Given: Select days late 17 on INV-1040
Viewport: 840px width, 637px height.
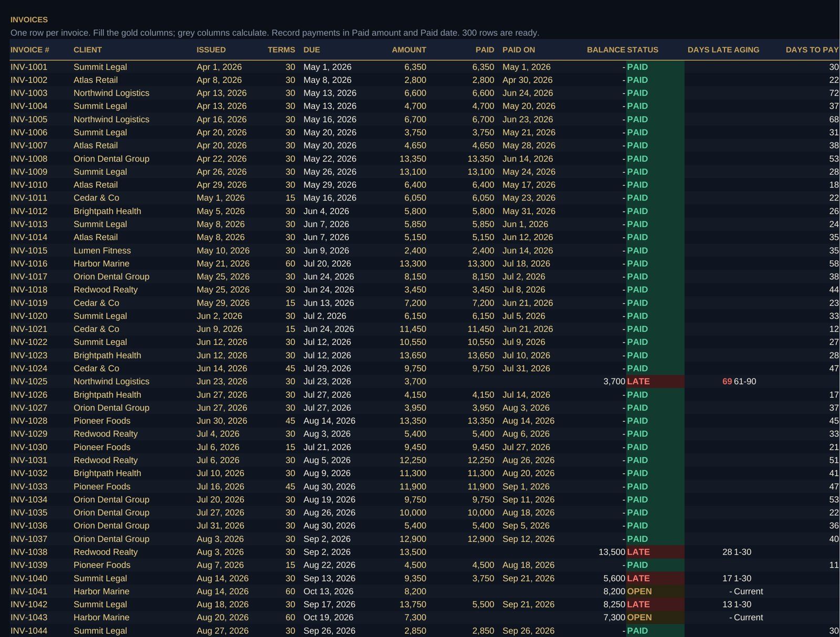Looking at the screenshot, I should coord(727,578).
